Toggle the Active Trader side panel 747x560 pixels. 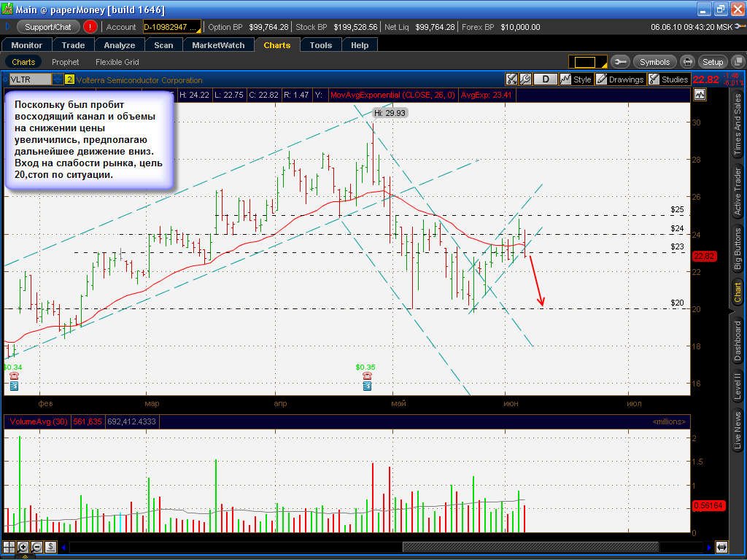click(x=738, y=192)
